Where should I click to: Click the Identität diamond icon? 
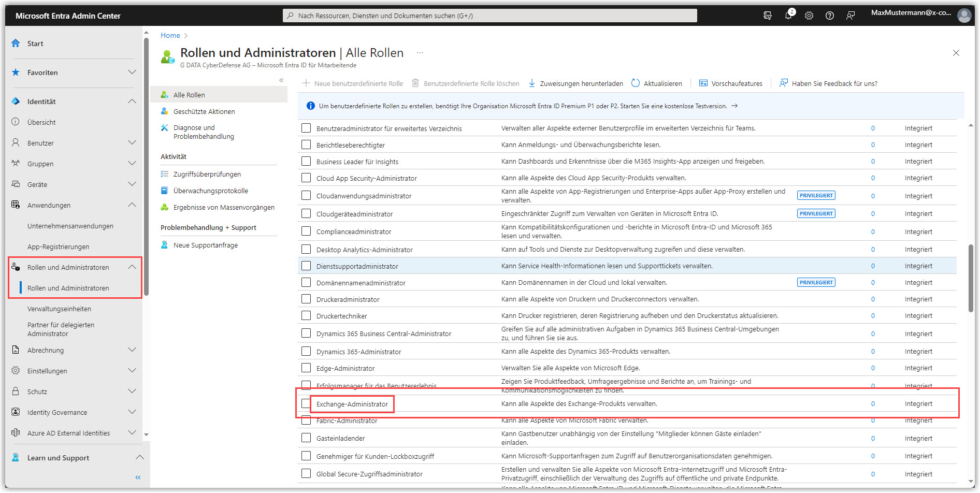16,101
